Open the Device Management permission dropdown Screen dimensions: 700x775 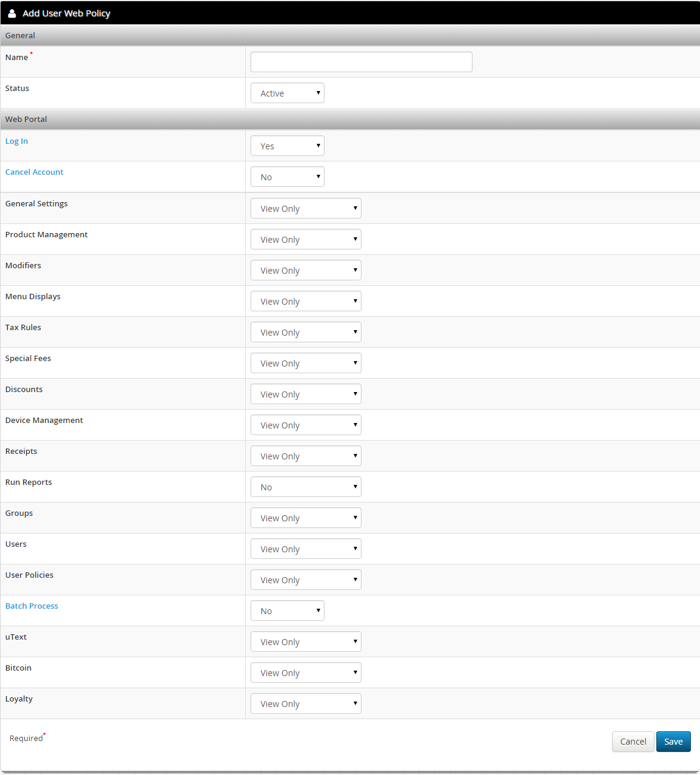coord(306,425)
